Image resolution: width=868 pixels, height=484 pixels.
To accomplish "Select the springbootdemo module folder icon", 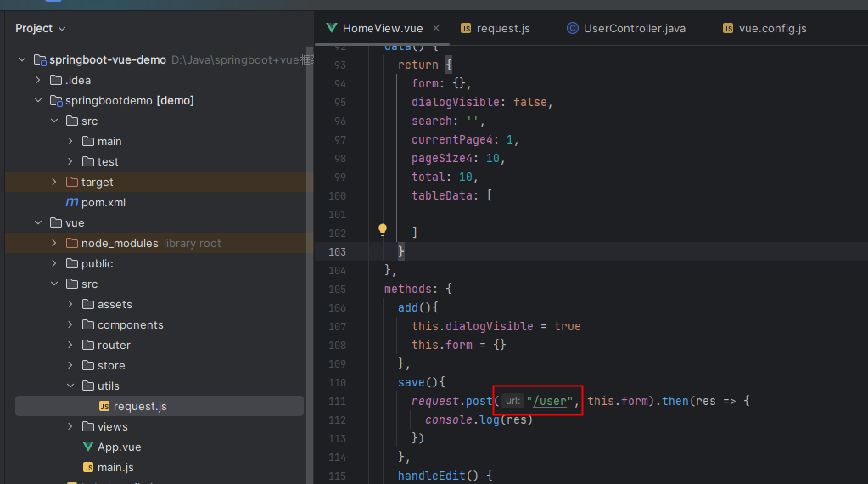I will click(56, 100).
